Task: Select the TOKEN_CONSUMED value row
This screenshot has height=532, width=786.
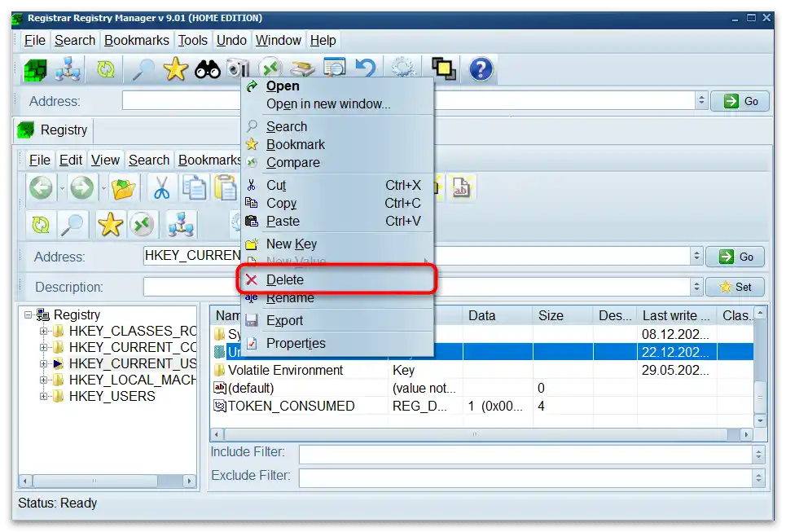Action: tap(482, 406)
